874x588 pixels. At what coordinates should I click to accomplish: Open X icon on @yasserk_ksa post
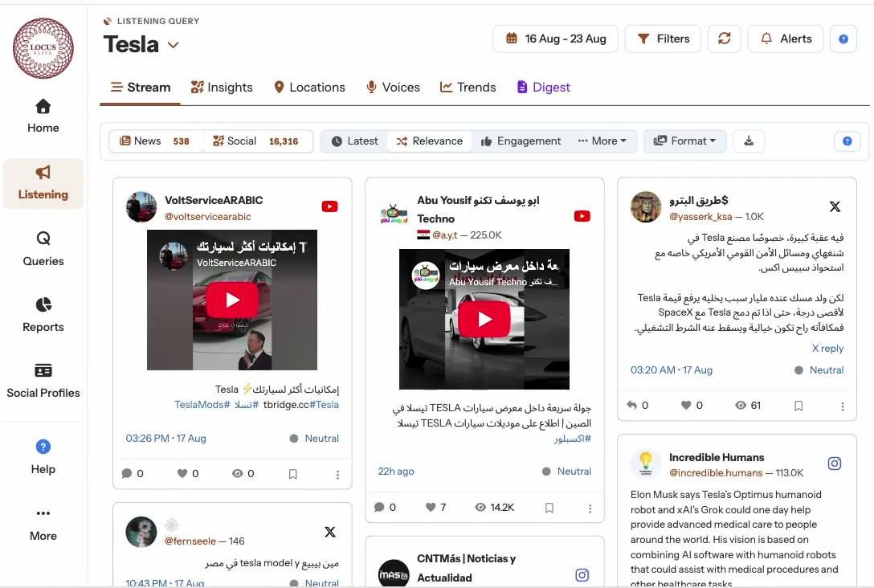pyautogui.click(x=835, y=206)
